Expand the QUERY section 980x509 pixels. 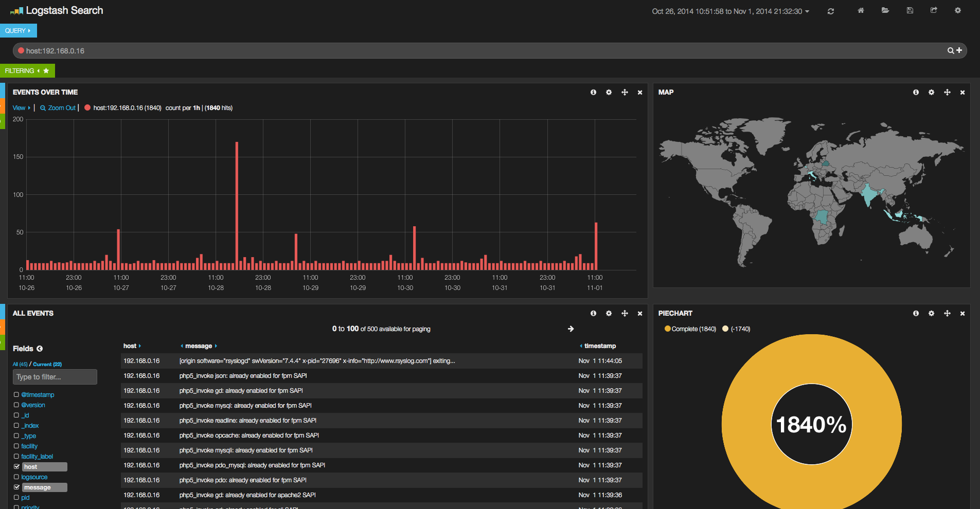[18, 31]
